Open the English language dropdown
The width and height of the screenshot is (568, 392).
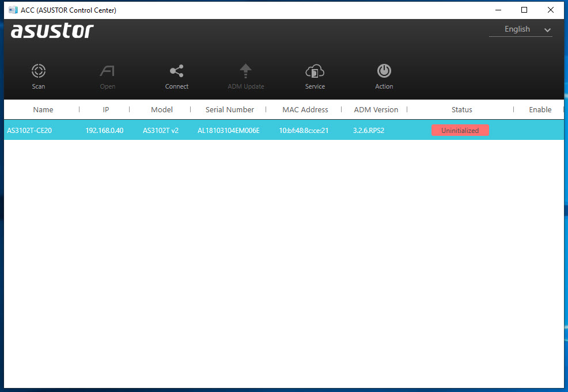(521, 29)
